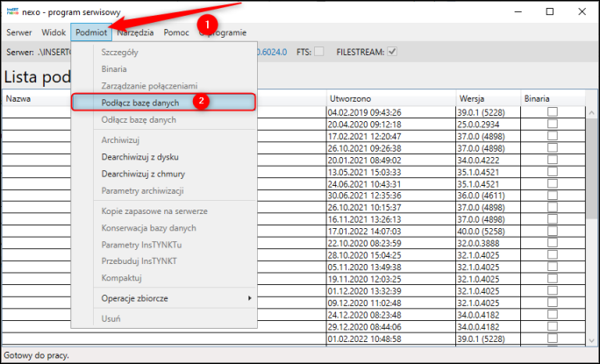Click the Kompaktuj menu entry
Image resolution: width=600 pixels, height=364 pixels.
(x=163, y=278)
